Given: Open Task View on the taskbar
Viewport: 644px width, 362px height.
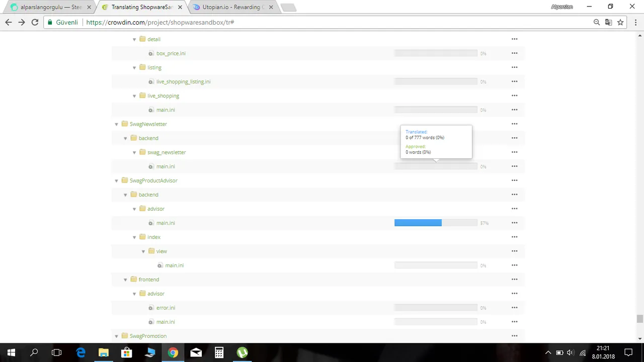Looking at the screenshot, I should pyautogui.click(x=57, y=352).
